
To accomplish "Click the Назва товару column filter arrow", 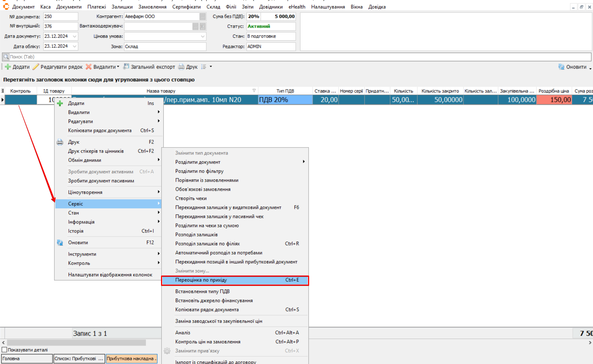I will [254, 91].
